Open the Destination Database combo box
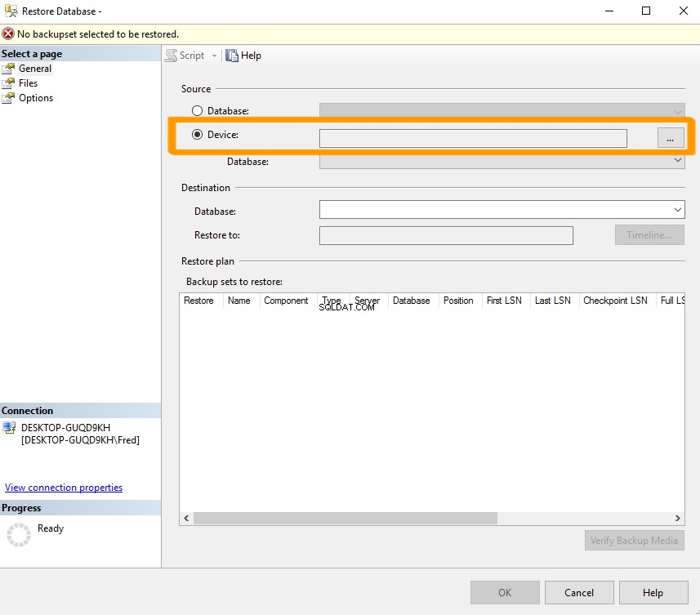The image size is (700, 615). pyautogui.click(x=502, y=209)
